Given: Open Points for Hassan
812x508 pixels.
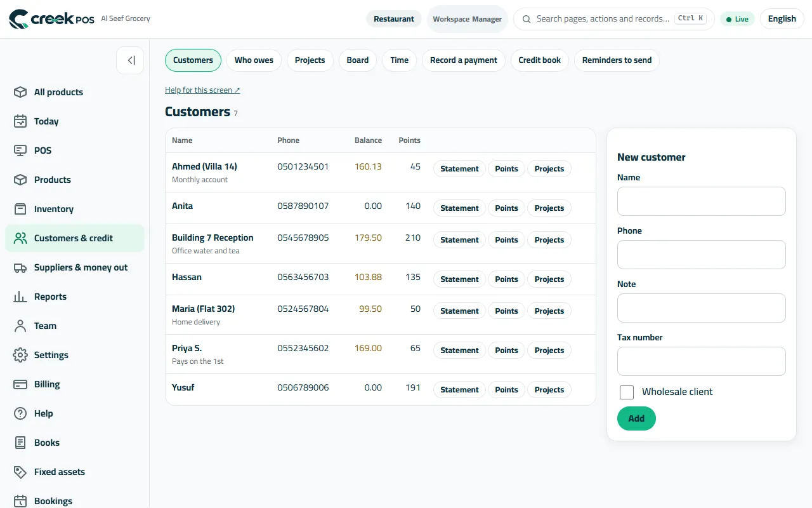Looking at the screenshot, I should pyautogui.click(x=506, y=279).
